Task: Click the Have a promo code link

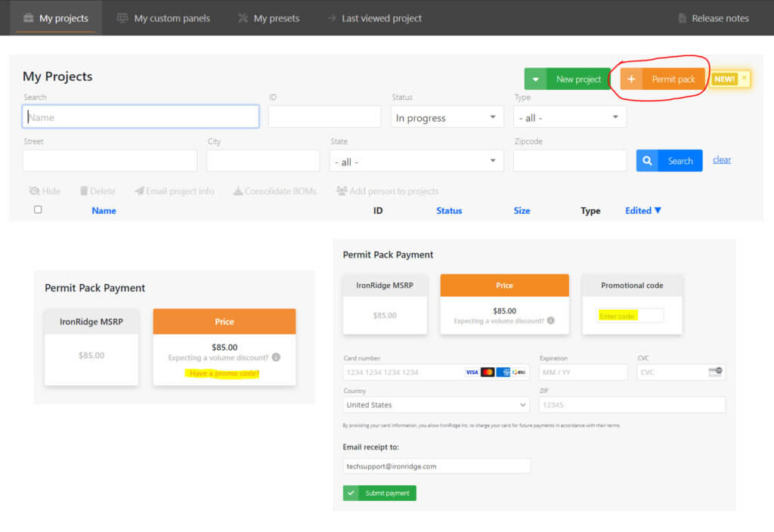Action: pos(224,373)
